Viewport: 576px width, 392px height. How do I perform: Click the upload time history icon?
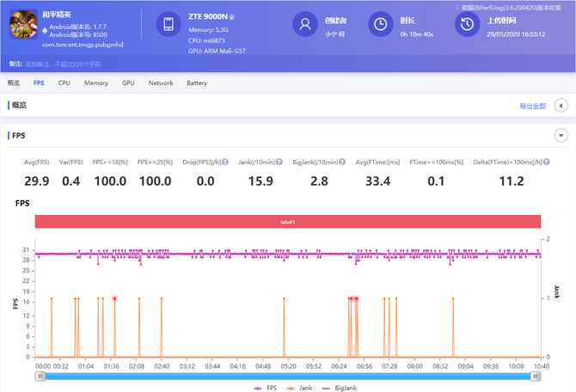466,25
